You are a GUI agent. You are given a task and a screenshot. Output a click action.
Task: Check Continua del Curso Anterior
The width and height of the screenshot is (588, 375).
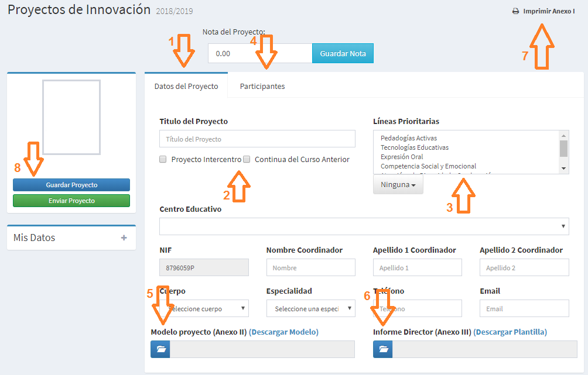point(247,159)
